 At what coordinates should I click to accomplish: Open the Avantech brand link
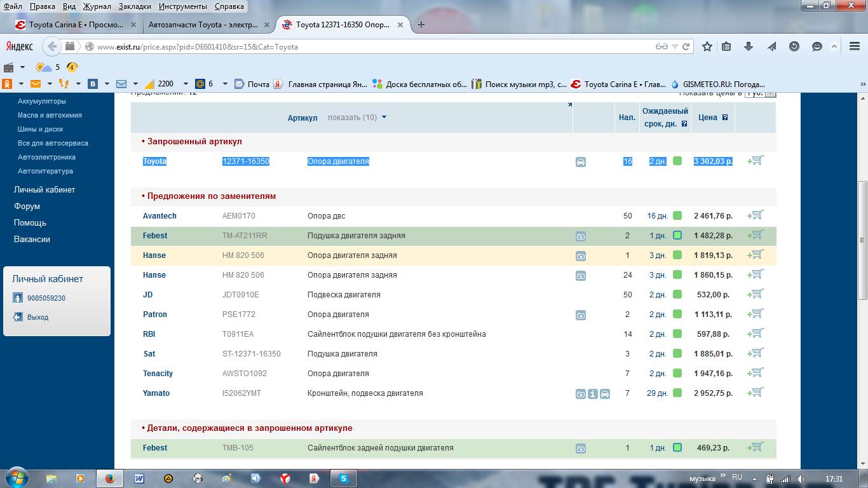[159, 216]
